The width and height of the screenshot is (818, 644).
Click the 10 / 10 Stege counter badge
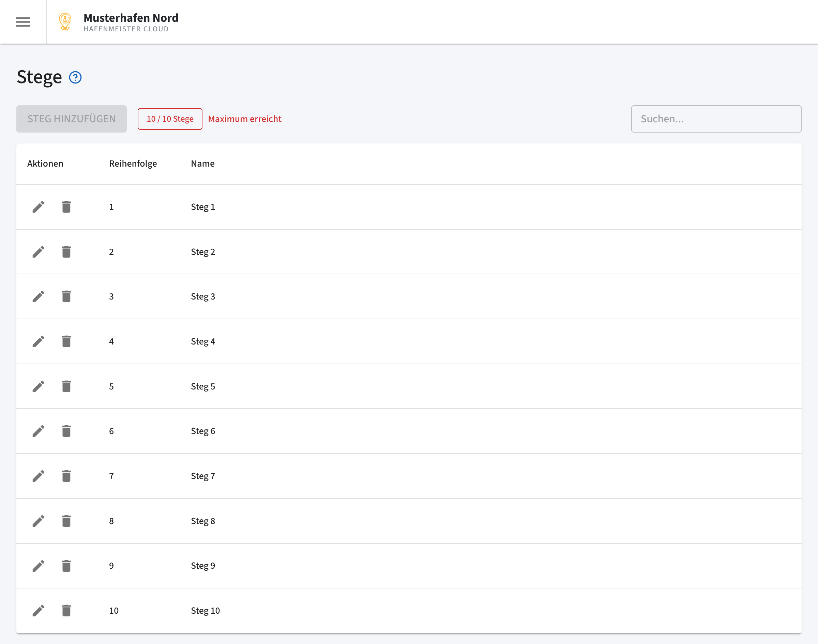tap(170, 118)
